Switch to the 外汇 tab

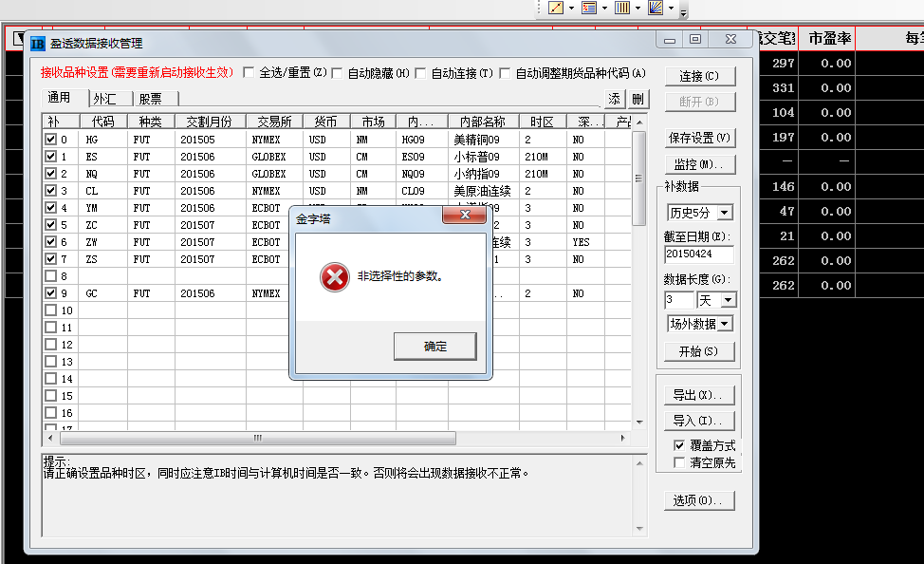click(x=106, y=99)
